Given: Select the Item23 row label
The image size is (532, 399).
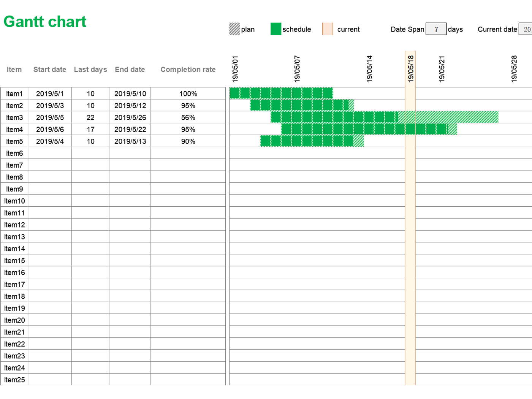Looking at the screenshot, I should [x=14, y=356].
